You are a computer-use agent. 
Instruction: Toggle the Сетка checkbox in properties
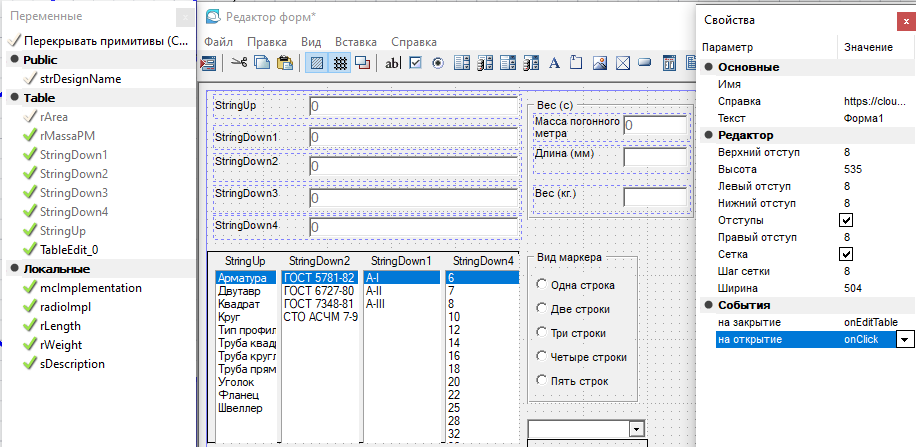tap(845, 254)
